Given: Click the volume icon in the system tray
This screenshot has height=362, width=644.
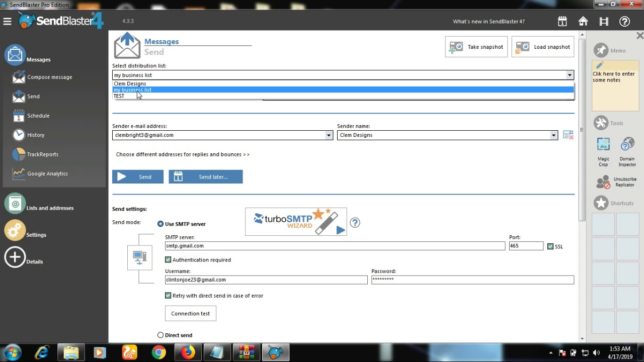Looking at the screenshot, I should [597, 353].
